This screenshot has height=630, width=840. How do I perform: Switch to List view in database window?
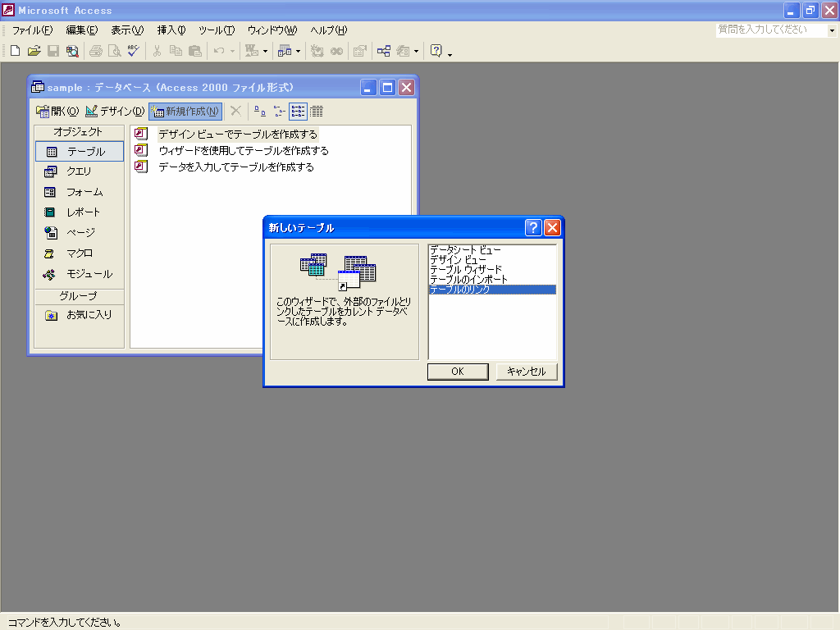point(298,112)
